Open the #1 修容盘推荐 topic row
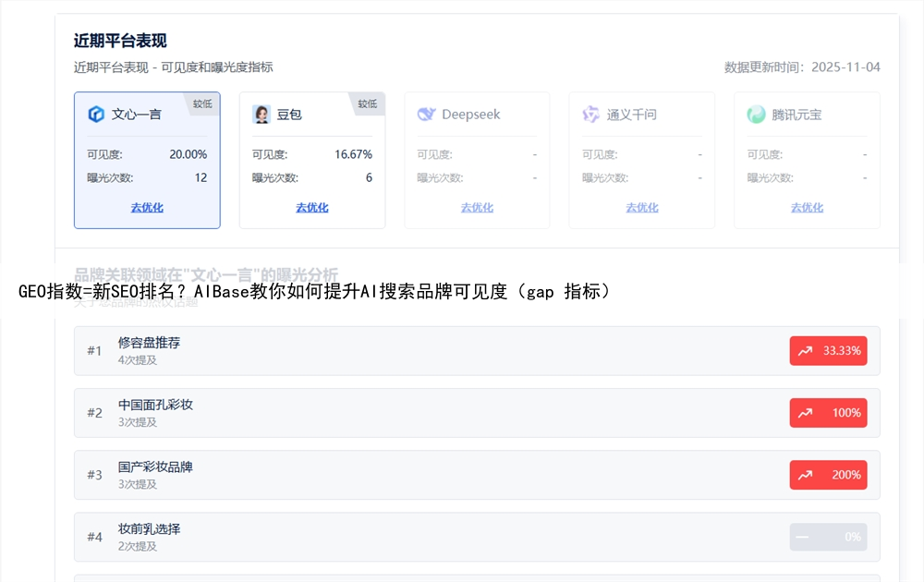 416,351
